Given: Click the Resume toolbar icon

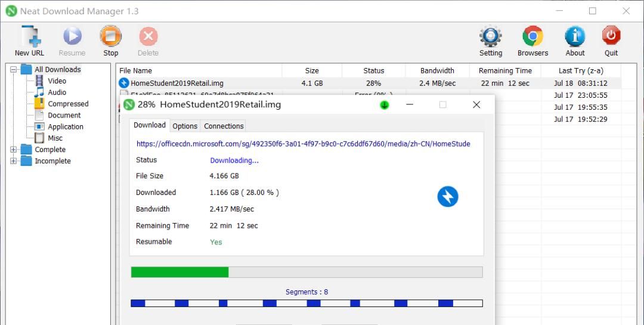Looking at the screenshot, I should pos(72,36).
